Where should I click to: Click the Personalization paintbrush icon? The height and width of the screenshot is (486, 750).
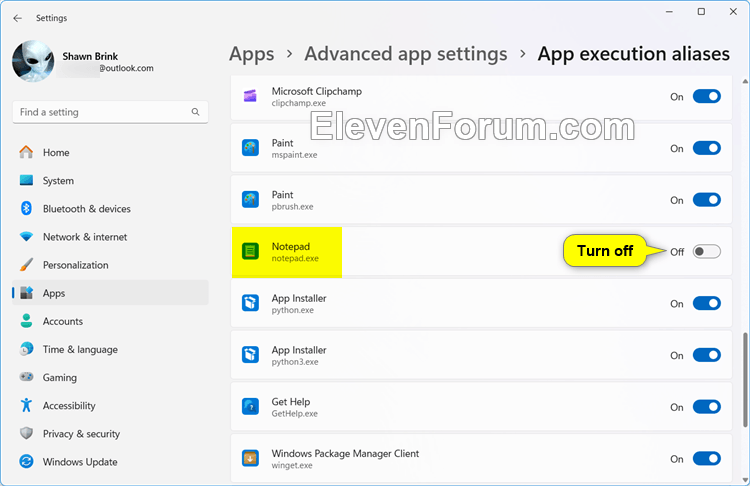coord(26,265)
